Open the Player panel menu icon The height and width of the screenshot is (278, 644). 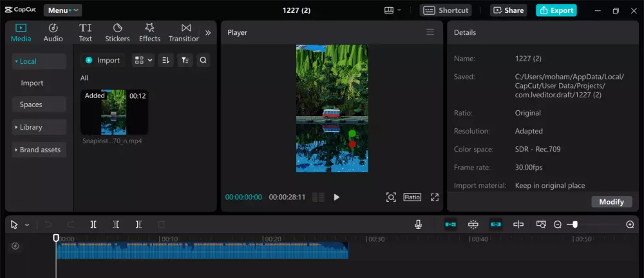(430, 32)
